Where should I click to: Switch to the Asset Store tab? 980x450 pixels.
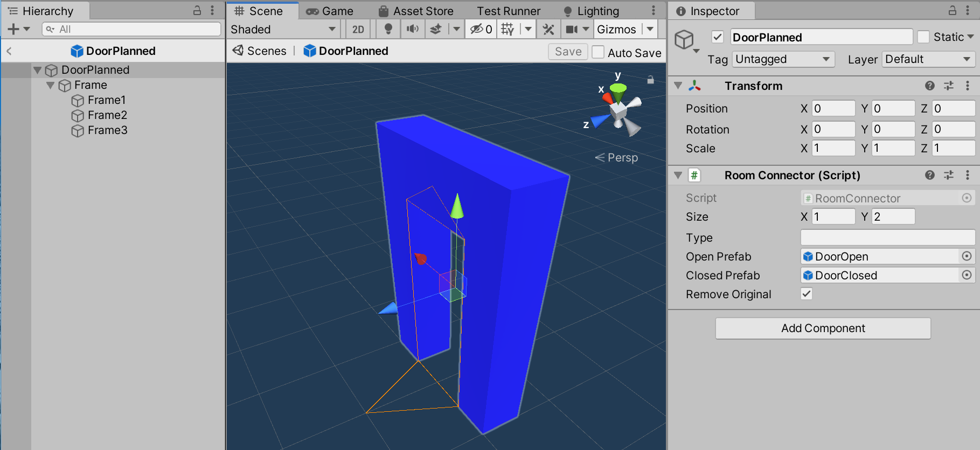point(416,11)
